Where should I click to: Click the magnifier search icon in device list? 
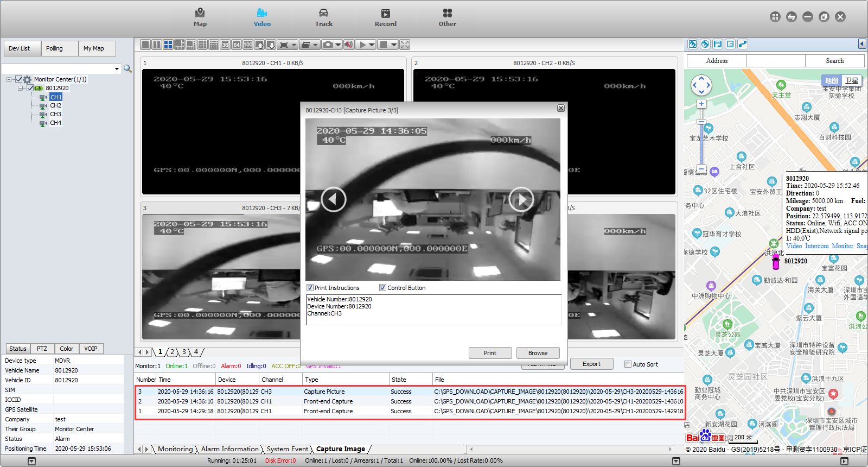[x=128, y=68]
